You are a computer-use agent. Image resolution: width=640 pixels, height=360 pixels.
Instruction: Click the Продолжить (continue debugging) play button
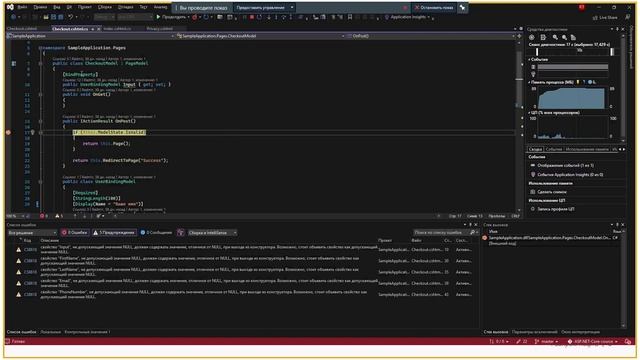pos(158,17)
